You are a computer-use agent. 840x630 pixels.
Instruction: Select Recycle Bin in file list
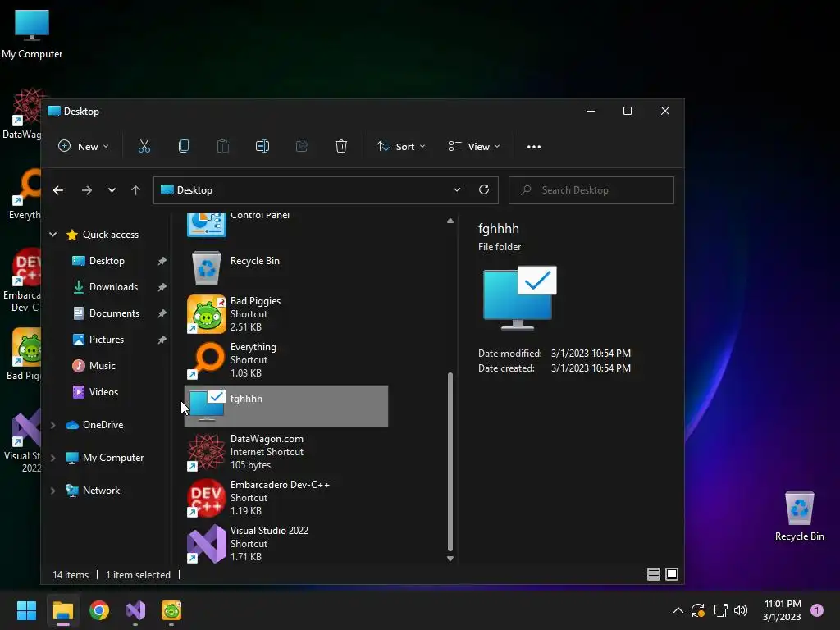click(286, 268)
